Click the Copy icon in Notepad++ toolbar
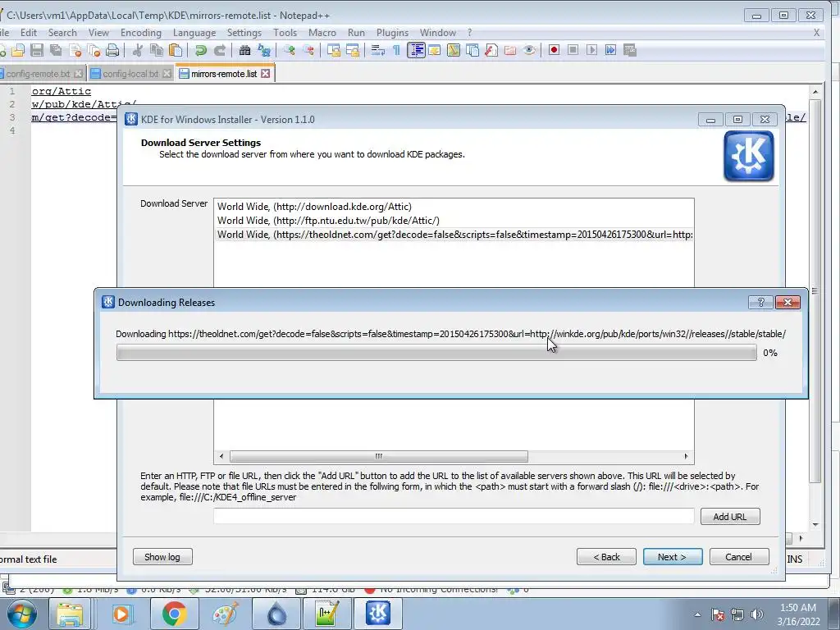The image size is (840, 630). point(157,50)
